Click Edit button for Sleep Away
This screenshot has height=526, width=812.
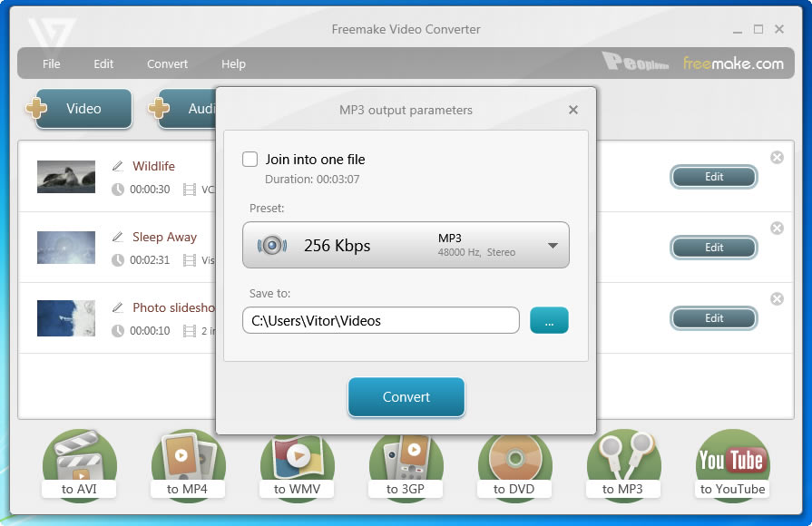tap(714, 248)
